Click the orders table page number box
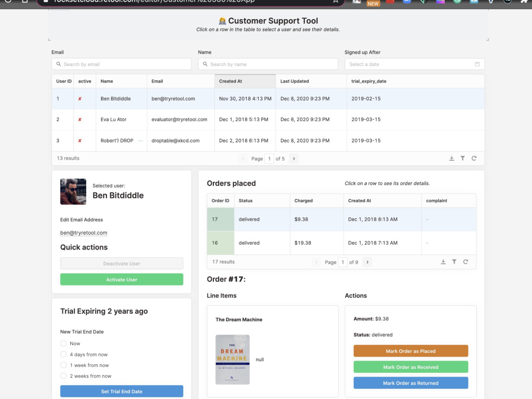The width and height of the screenshot is (532, 399). pyautogui.click(x=343, y=262)
